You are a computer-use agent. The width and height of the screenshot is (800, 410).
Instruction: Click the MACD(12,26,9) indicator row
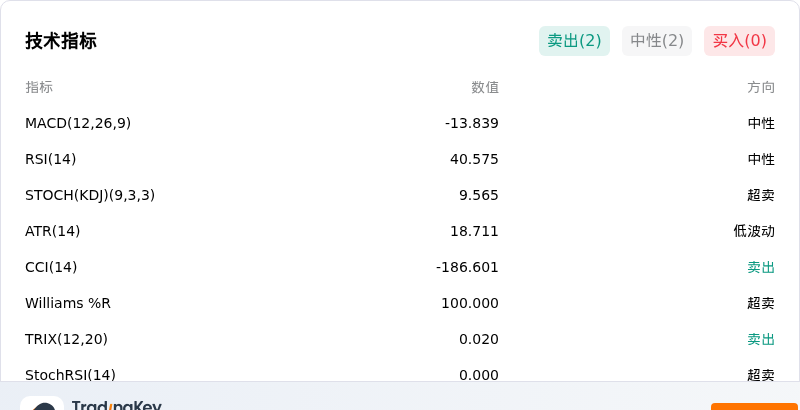tap(400, 123)
